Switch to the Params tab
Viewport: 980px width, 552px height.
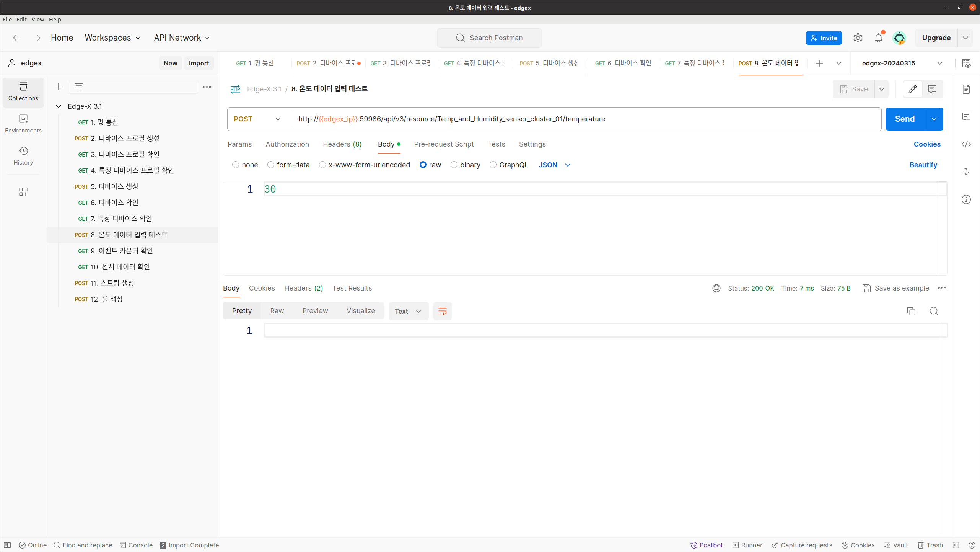click(x=240, y=144)
